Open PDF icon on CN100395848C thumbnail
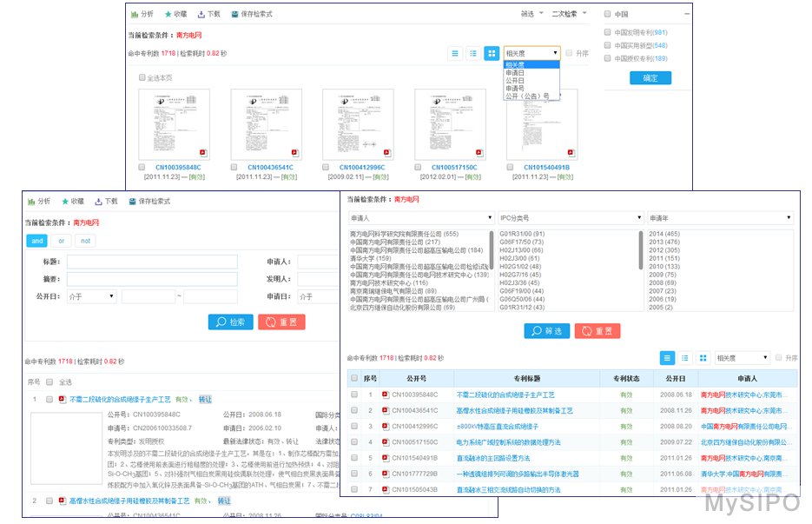 [x=203, y=153]
